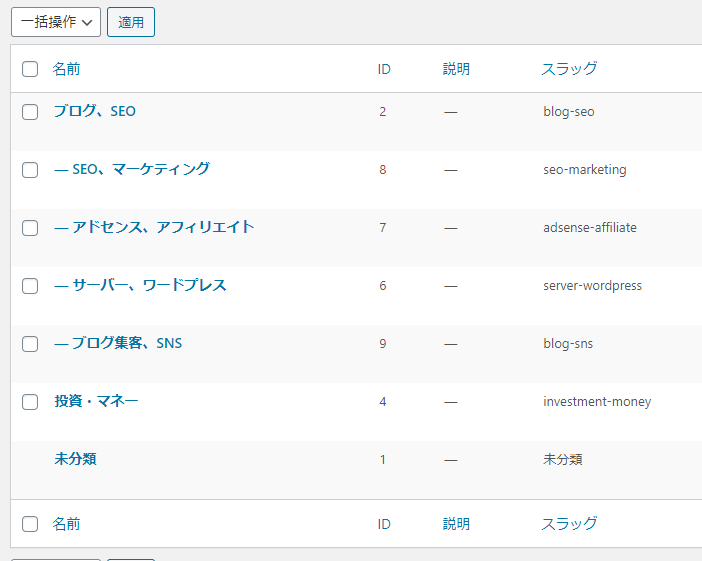Select the 投資・マネー category checkbox

pyautogui.click(x=30, y=402)
